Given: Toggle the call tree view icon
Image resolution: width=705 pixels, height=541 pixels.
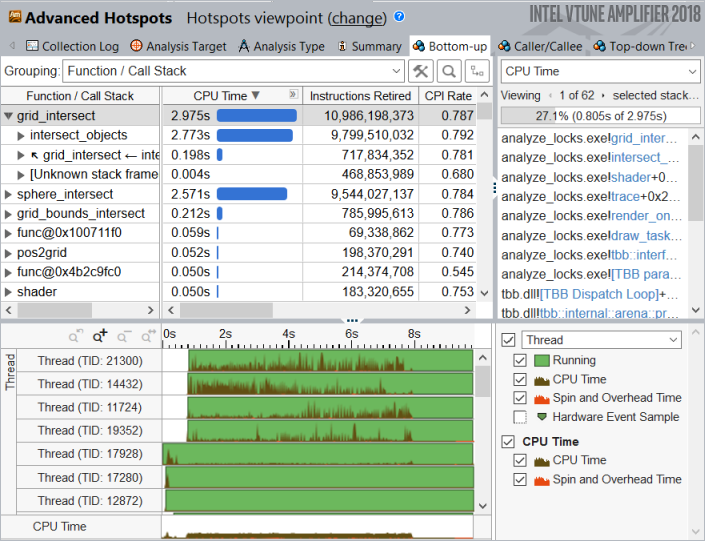Looking at the screenshot, I should pyautogui.click(x=477, y=71).
